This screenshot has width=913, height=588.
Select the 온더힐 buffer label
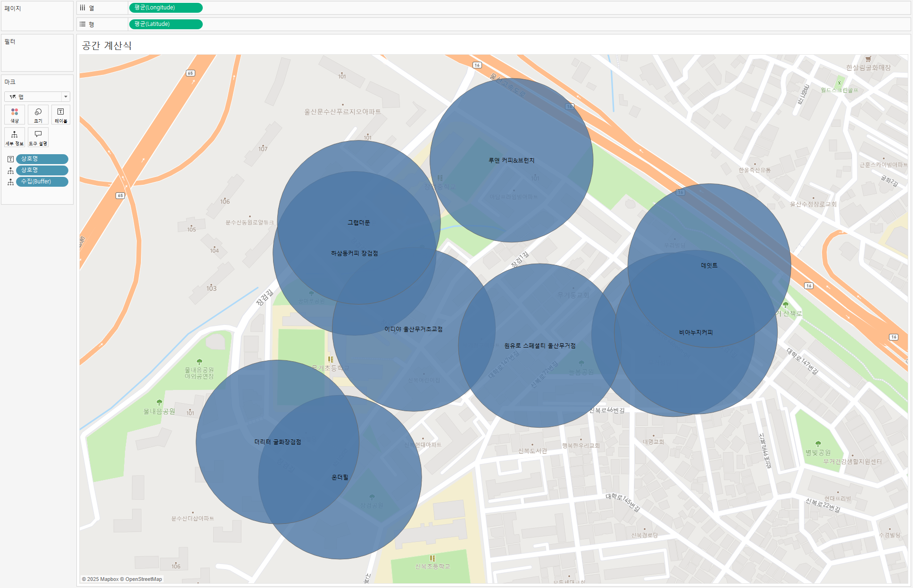pos(340,477)
